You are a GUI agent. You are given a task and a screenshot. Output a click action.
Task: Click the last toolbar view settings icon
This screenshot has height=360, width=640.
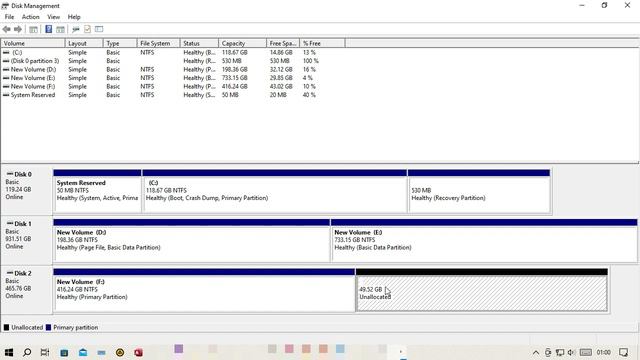point(99,29)
